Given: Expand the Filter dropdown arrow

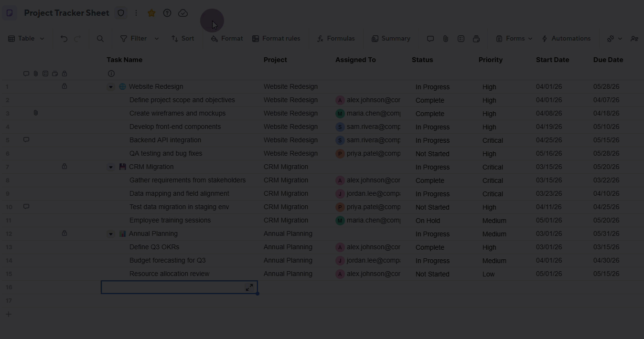Looking at the screenshot, I should (x=156, y=39).
